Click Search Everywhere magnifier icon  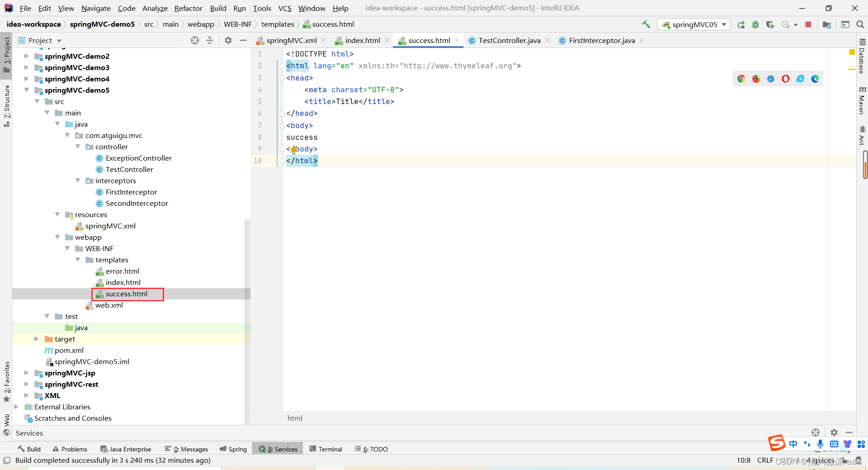[x=860, y=24]
